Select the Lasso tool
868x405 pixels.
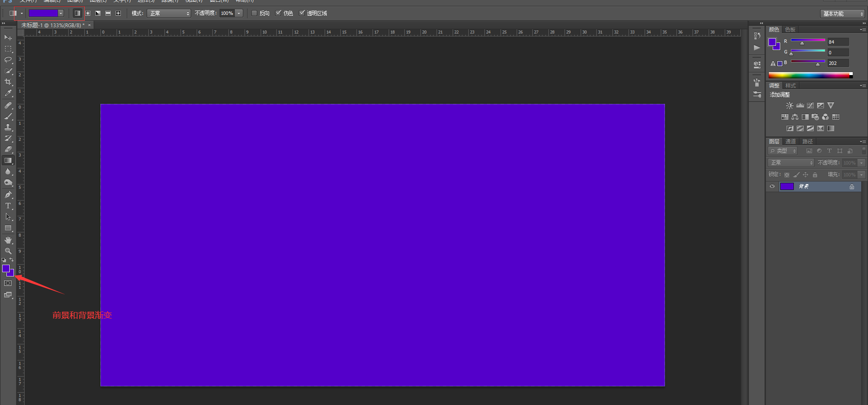pyautogui.click(x=8, y=60)
